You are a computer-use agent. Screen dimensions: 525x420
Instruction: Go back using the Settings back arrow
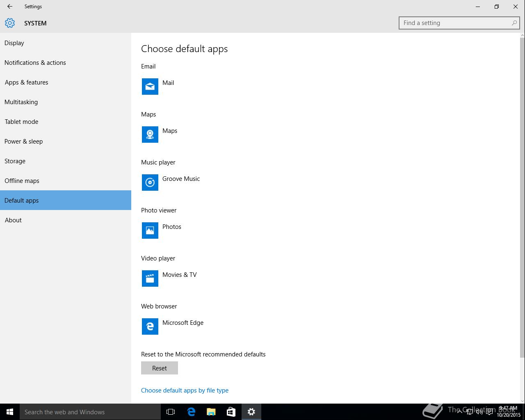click(10, 7)
